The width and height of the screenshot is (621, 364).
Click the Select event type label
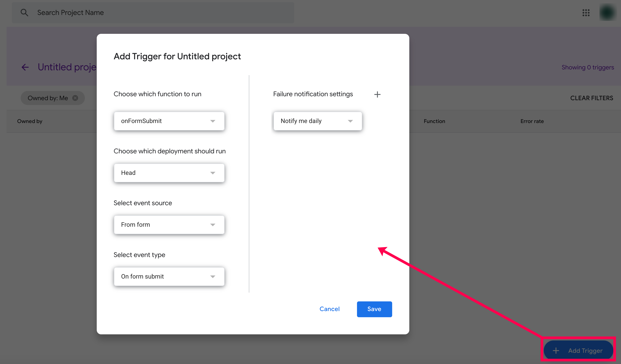point(139,255)
